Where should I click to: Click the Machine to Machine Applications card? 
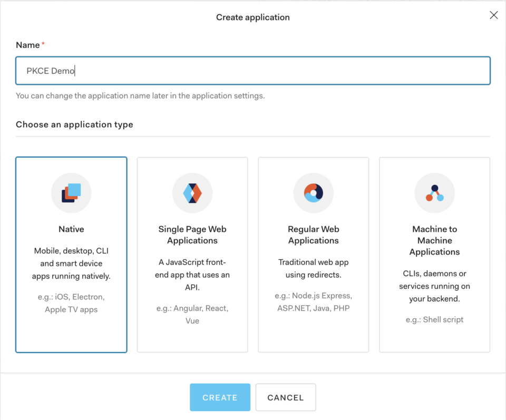pyautogui.click(x=434, y=253)
